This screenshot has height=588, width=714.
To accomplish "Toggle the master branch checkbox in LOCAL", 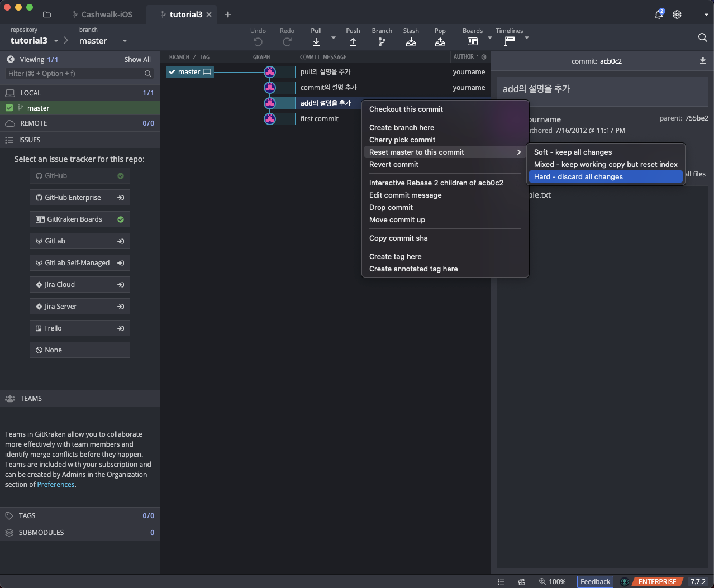I will (x=9, y=108).
